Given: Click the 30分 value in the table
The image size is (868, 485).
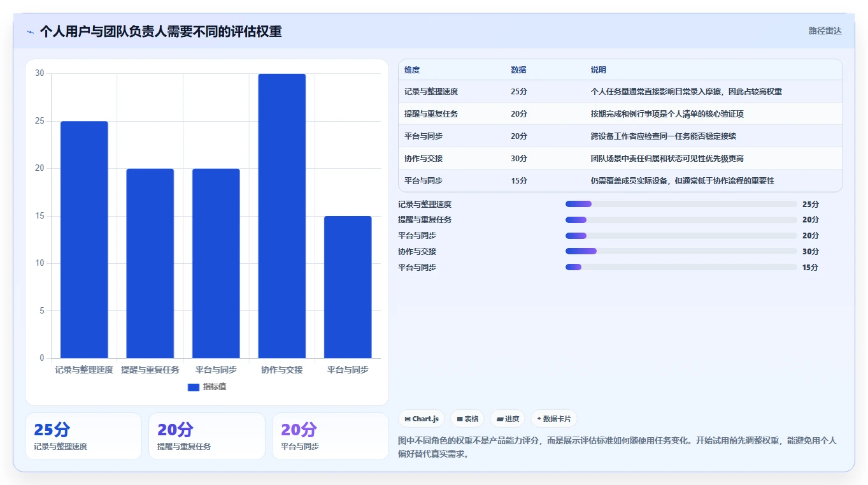Looking at the screenshot, I should 519,159.
